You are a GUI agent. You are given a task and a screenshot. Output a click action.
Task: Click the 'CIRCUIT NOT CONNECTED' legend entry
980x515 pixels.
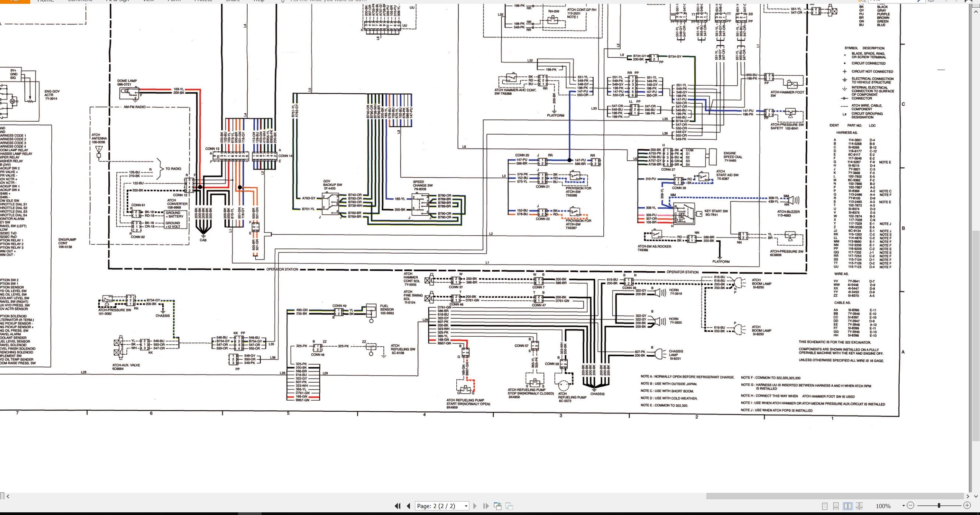coord(872,72)
